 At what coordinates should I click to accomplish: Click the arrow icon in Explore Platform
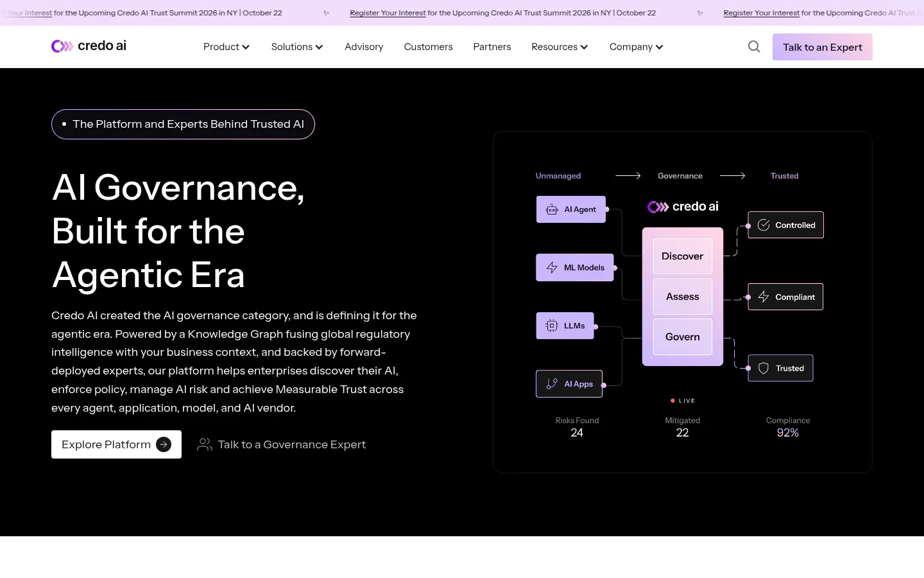click(x=164, y=444)
